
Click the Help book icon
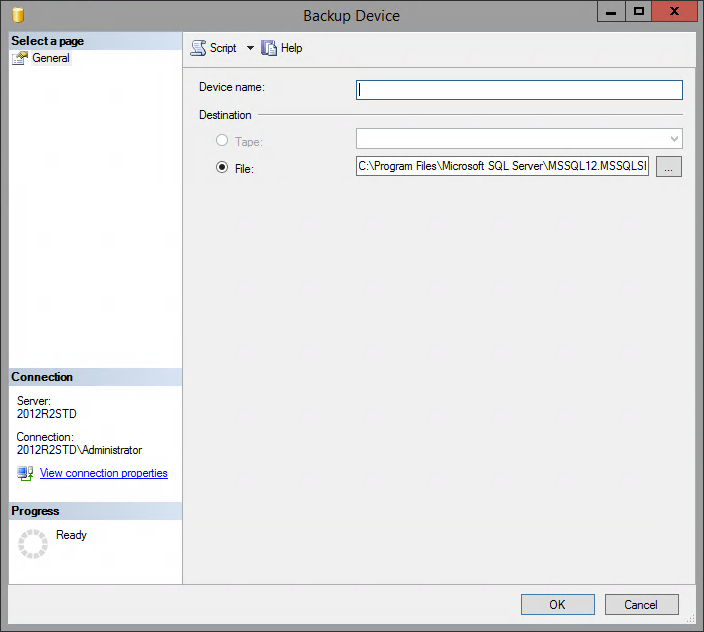coord(269,48)
